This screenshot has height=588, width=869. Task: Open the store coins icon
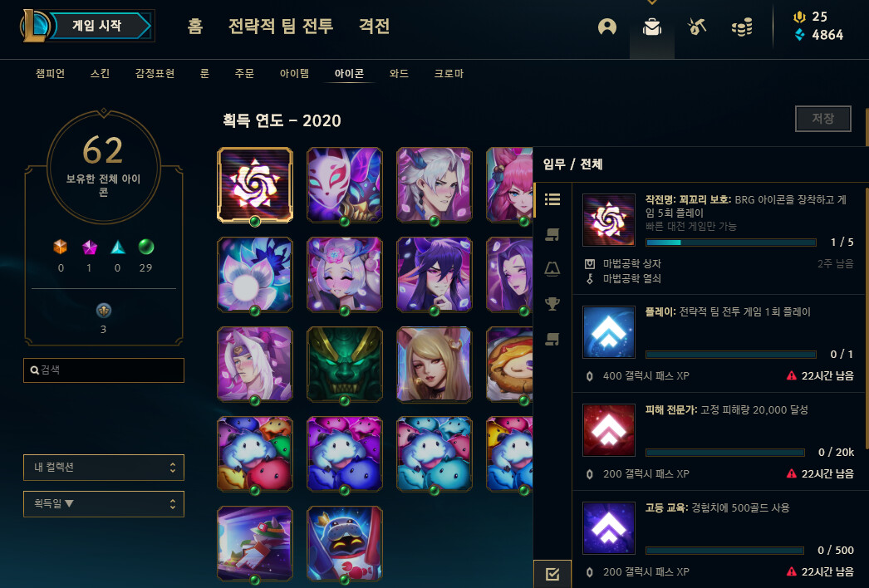742,27
